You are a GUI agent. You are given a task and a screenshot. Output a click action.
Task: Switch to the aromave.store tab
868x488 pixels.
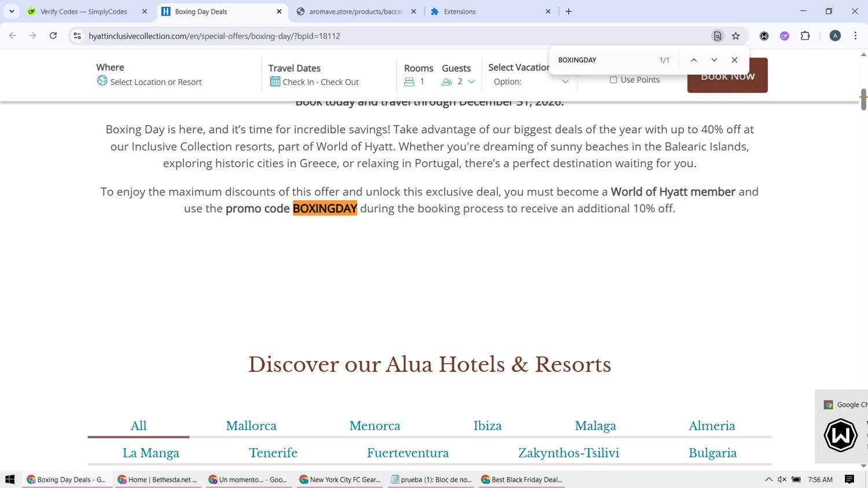(x=356, y=12)
